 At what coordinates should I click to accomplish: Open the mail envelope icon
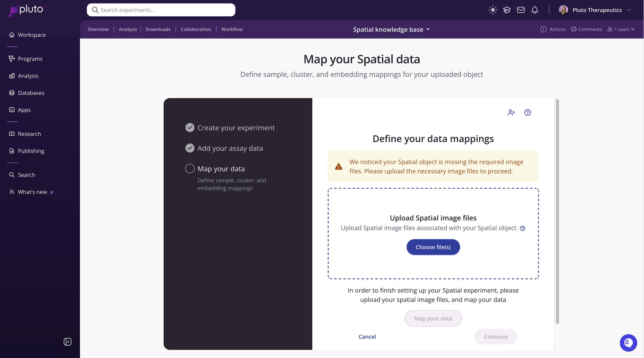[521, 10]
